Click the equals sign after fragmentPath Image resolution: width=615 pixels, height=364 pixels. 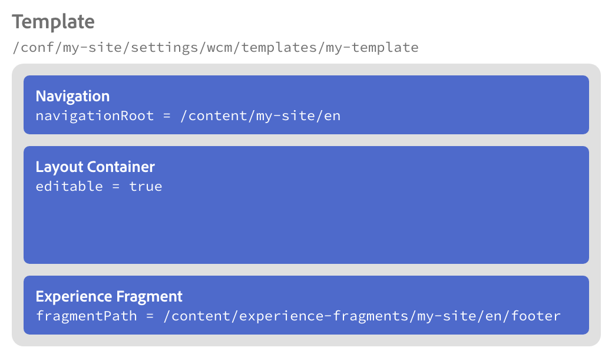150,316
